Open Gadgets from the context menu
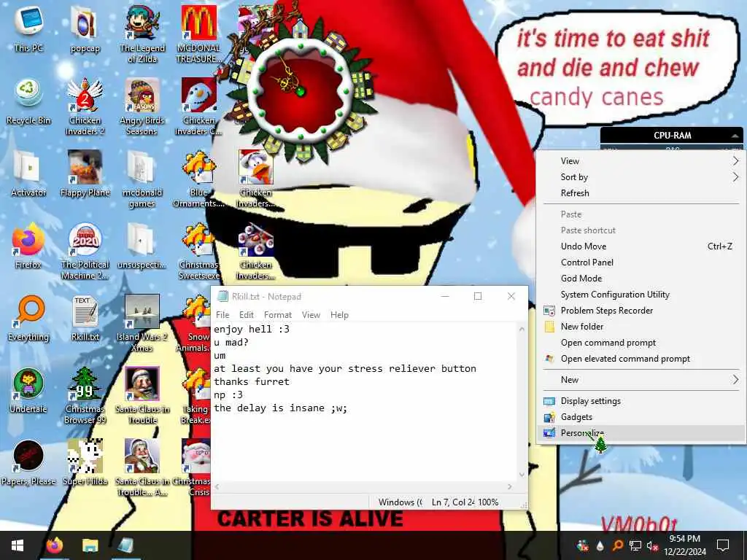 click(640, 417)
